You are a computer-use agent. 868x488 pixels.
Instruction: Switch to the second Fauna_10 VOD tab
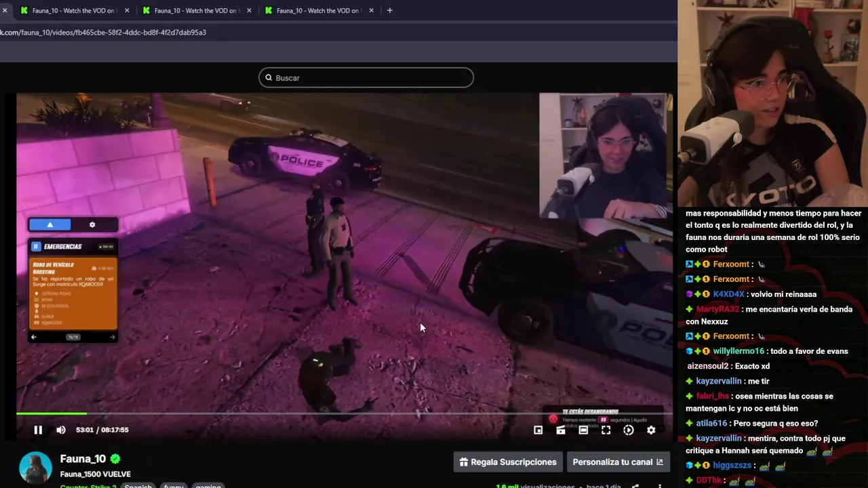196,10
